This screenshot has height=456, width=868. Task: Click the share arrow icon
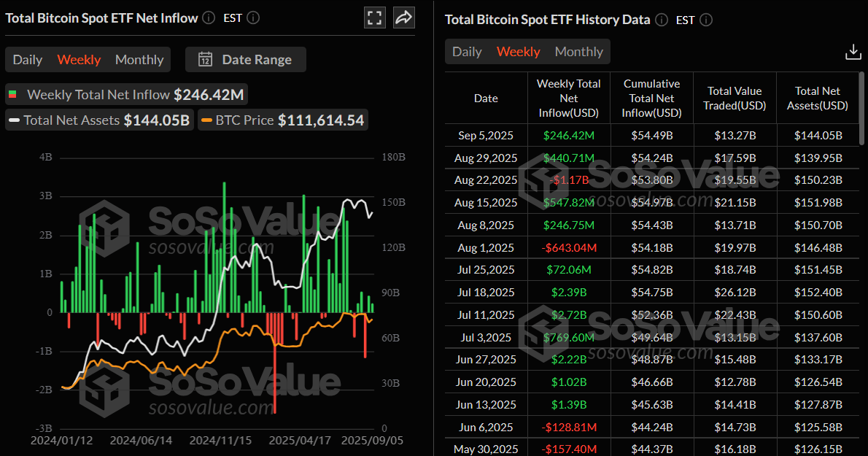403,18
